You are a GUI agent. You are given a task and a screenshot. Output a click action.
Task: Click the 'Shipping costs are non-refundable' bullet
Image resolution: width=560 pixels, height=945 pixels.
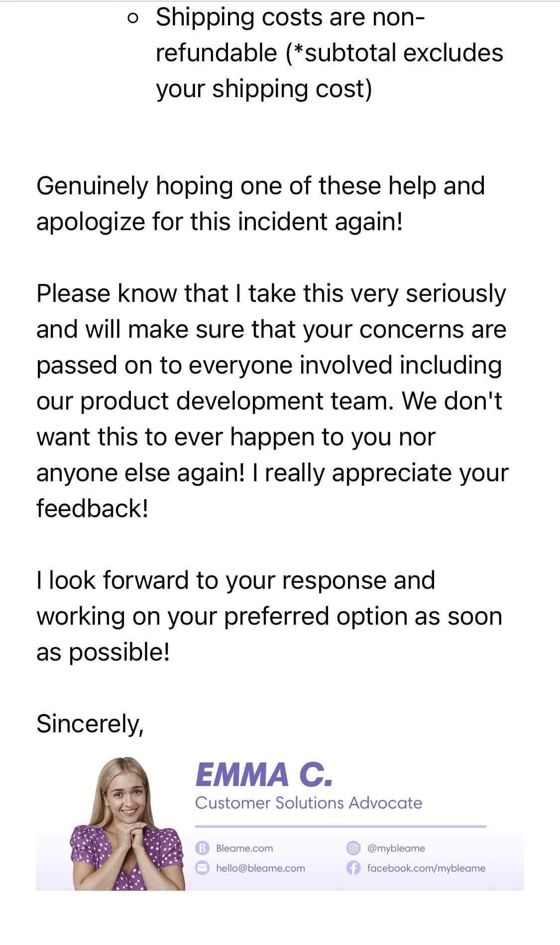pos(330,53)
